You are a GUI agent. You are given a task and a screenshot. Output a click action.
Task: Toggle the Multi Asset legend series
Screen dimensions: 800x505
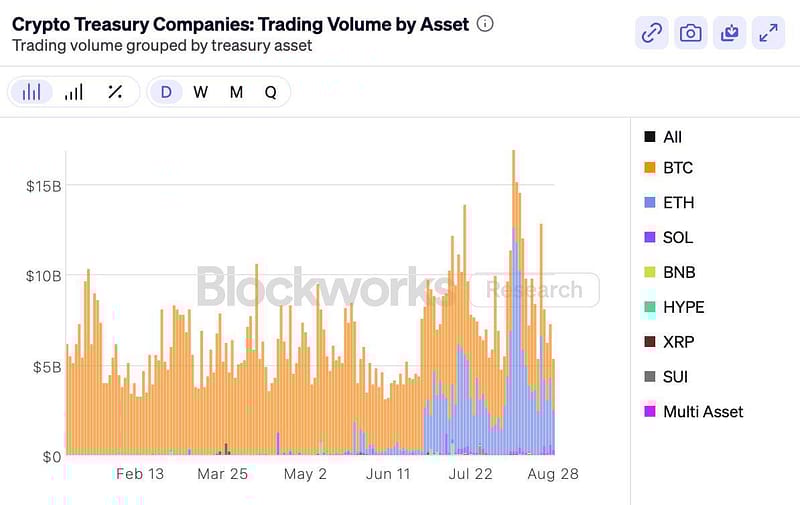(693, 411)
